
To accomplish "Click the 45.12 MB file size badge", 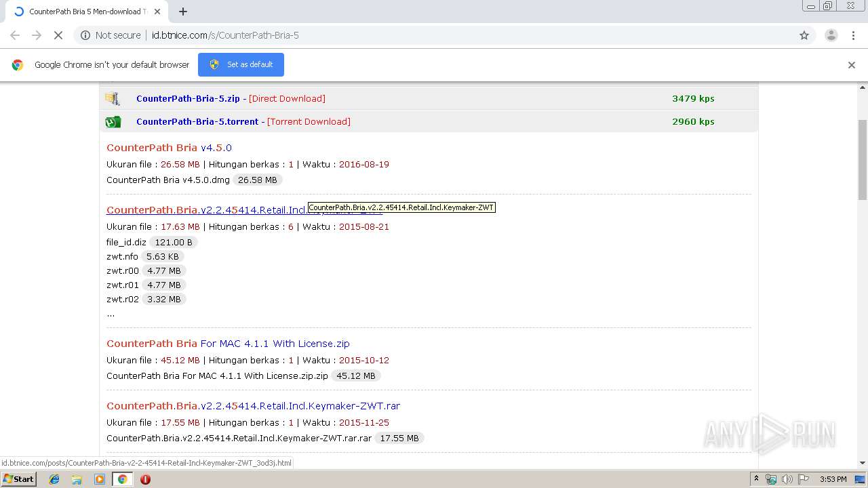I will click(x=356, y=376).
